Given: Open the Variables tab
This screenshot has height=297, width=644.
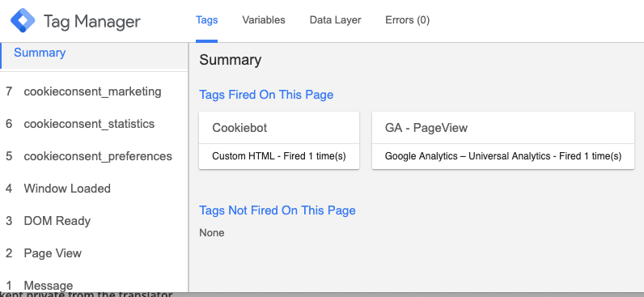Looking at the screenshot, I should pos(264,20).
